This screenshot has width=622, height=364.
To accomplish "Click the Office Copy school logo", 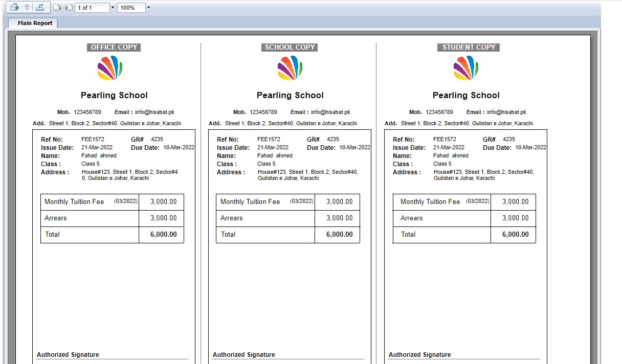I will 110,68.
